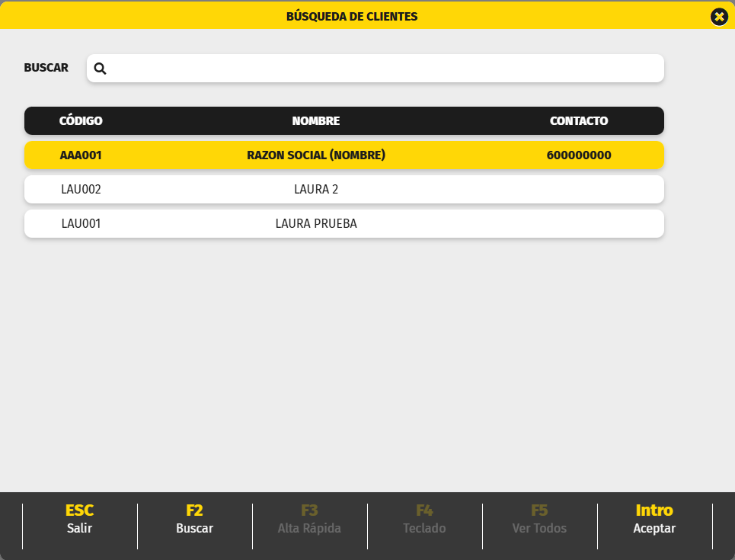Click the LAURA 2 name cell
This screenshot has height=560, width=735.
(x=316, y=190)
